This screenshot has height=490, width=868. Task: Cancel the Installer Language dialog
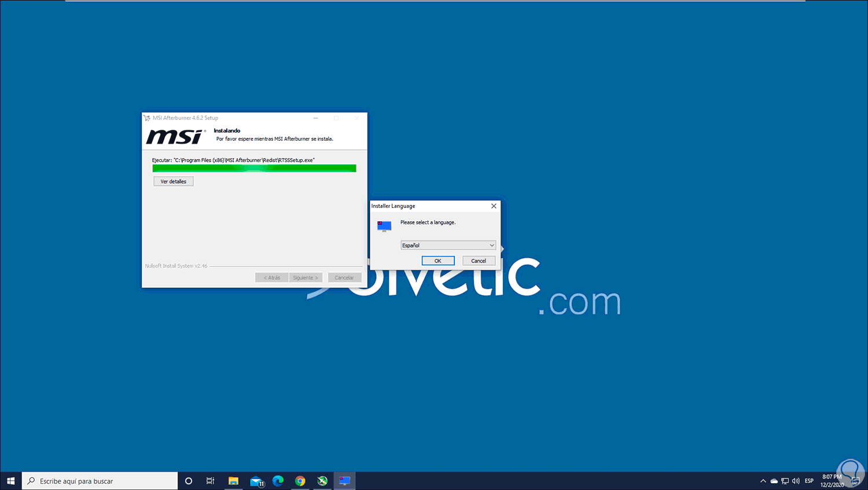[x=479, y=261]
